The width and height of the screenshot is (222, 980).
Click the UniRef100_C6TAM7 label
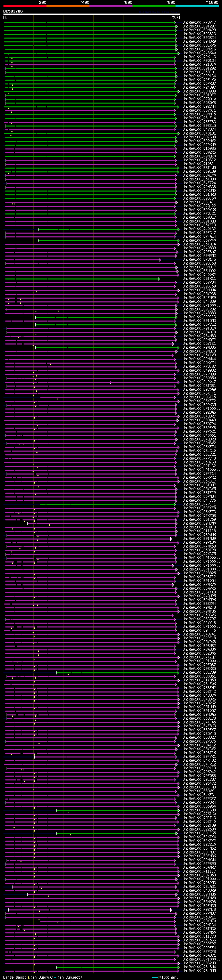[x=199, y=485]
